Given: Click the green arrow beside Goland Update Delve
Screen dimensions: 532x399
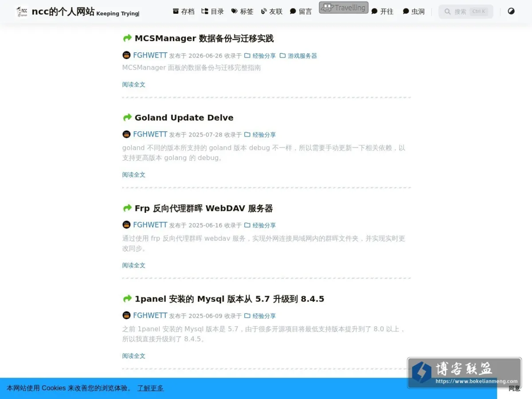Looking at the screenshot, I should tap(127, 117).
